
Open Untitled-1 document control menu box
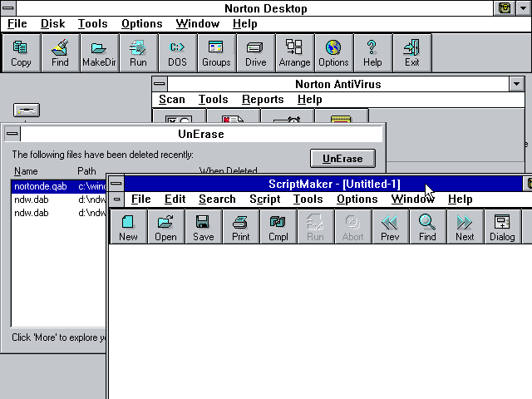point(116,199)
